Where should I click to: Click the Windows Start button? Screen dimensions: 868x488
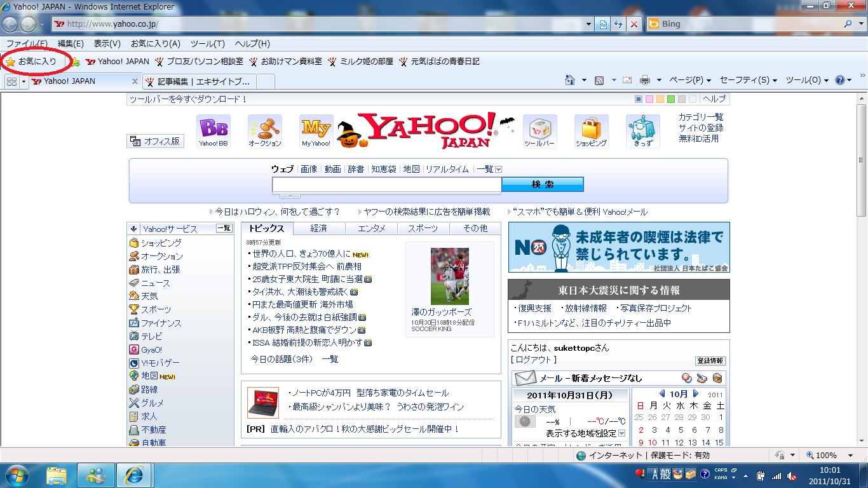coord(16,475)
